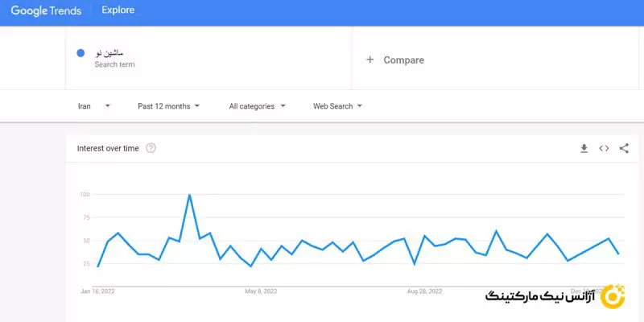Expand the Web Search type dropdown
Screen dimensions: 644x322
point(337,105)
